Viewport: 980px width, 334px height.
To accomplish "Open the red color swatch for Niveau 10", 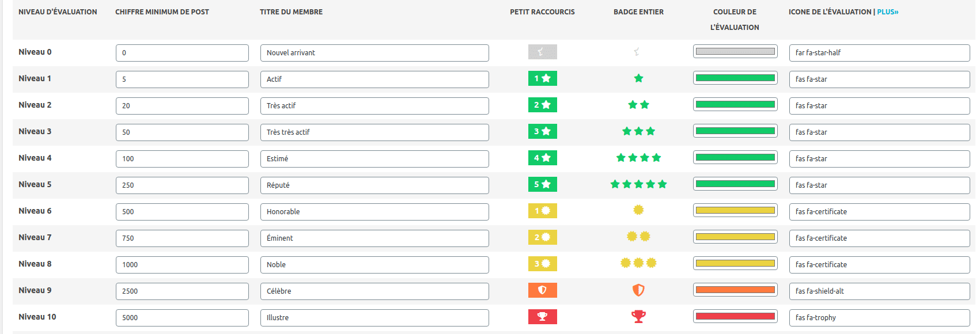I will tap(735, 316).
